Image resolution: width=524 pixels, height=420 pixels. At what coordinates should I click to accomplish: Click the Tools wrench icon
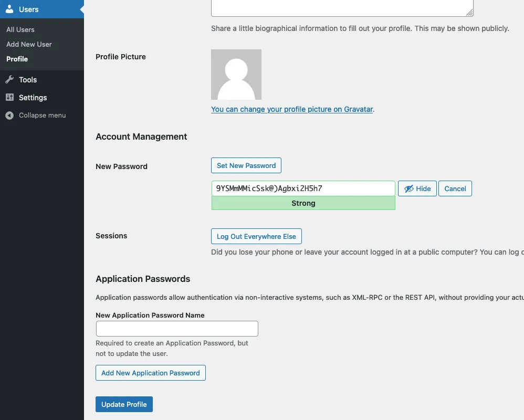coord(9,80)
